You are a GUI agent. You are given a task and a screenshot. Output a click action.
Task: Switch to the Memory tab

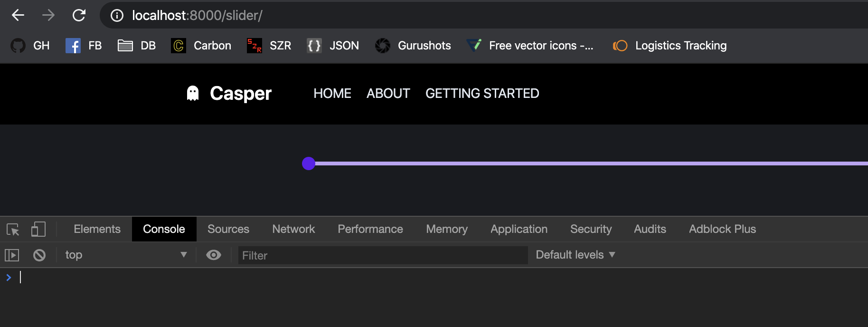pyautogui.click(x=447, y=229)
